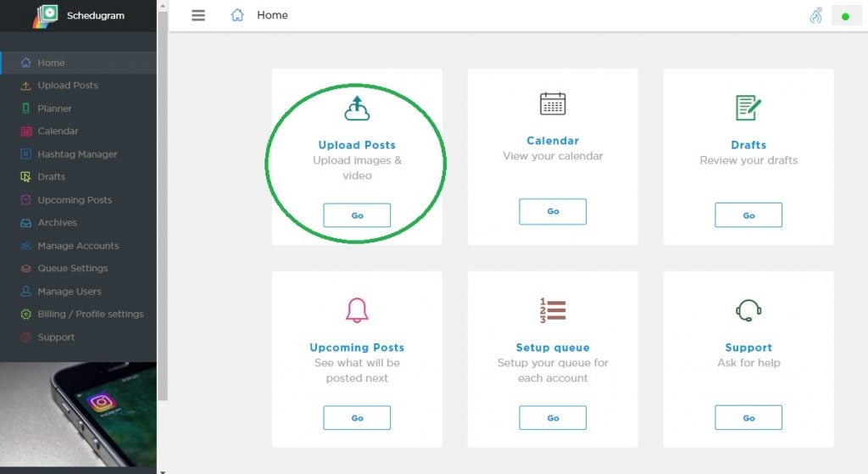The image size is (868, 474).
Task: Toggle the green status indicator button
Action: click(846, 16)
